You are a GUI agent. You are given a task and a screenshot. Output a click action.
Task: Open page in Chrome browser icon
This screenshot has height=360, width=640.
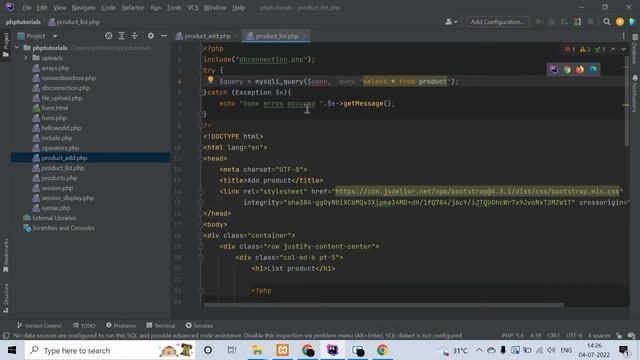click(567, 69)
